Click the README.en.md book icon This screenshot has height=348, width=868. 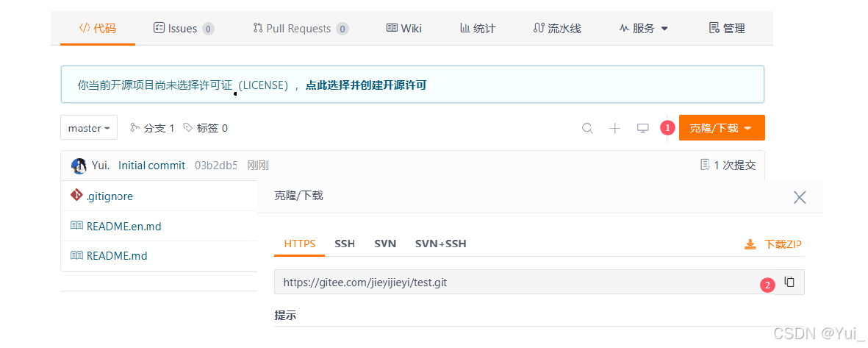coord(76,226)
